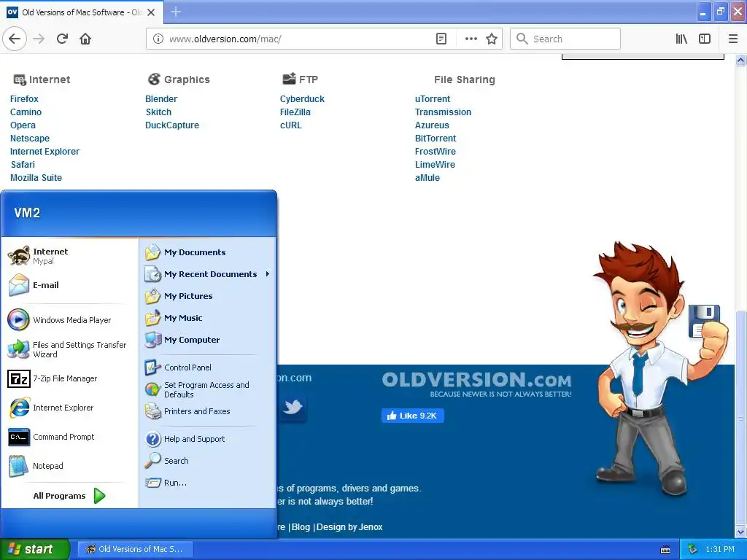Open Printers and Faxes

coord(207,411)
